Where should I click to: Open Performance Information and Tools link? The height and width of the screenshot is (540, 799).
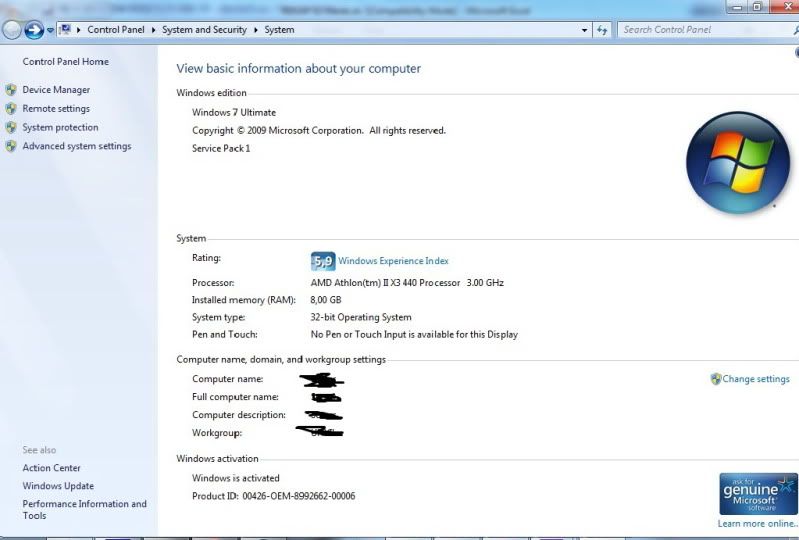point(85,509)
